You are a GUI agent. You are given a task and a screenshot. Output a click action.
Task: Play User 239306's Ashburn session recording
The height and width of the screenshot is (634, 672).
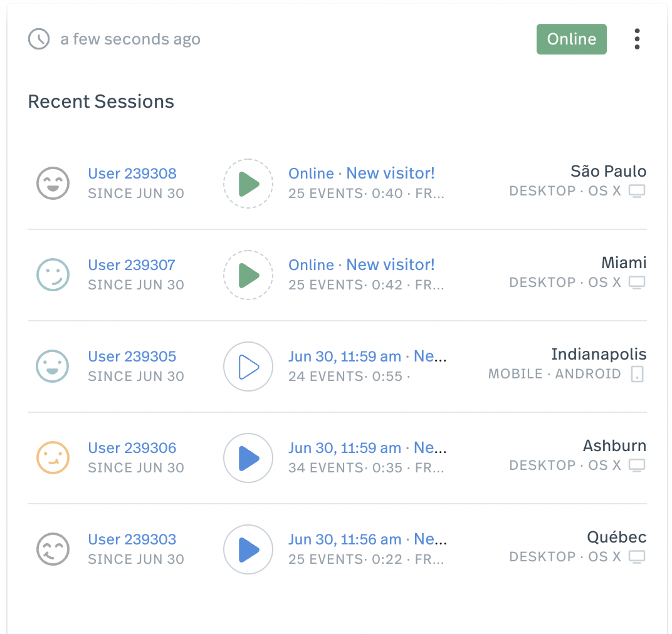[248, 458]
